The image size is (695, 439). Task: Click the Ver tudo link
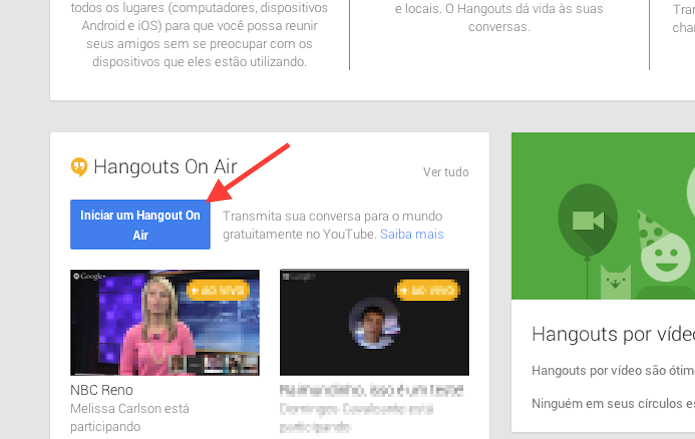pos(445,172)
